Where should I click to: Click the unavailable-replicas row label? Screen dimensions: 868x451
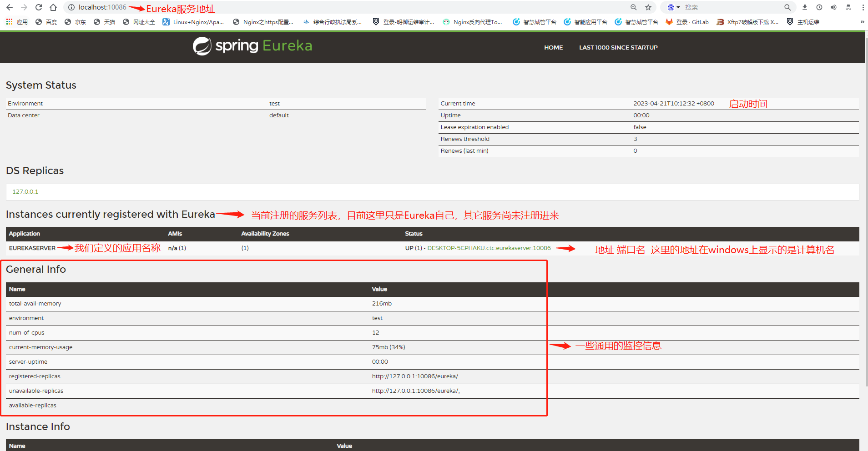click(36, 391)
